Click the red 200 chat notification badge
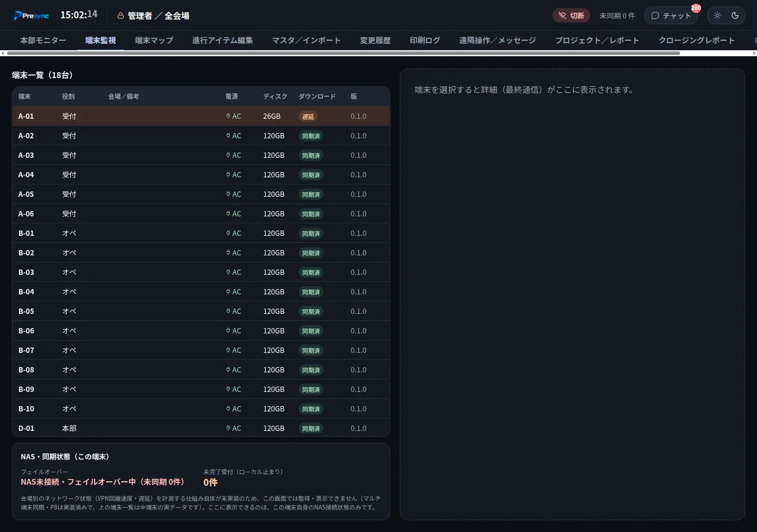 pyautogui.click(x=696, y=8)
